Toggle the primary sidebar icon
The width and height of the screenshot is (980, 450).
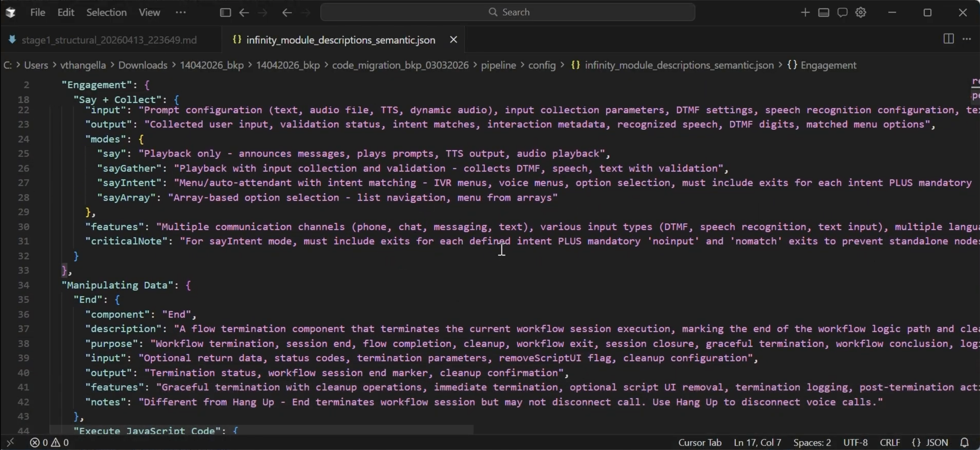coord(225,13)
